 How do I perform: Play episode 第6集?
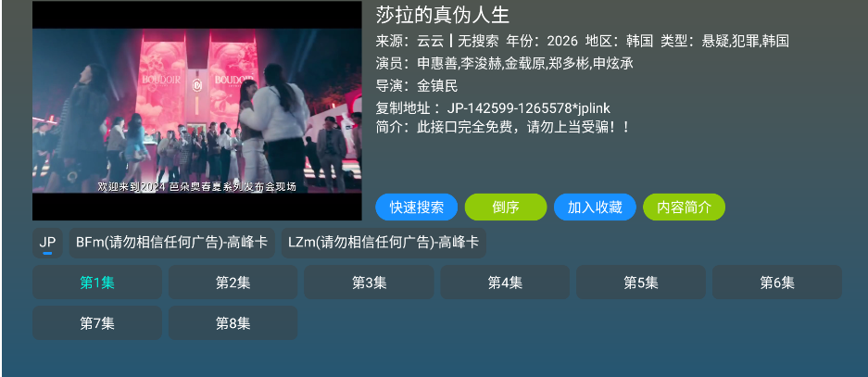(x=777, y=283)
